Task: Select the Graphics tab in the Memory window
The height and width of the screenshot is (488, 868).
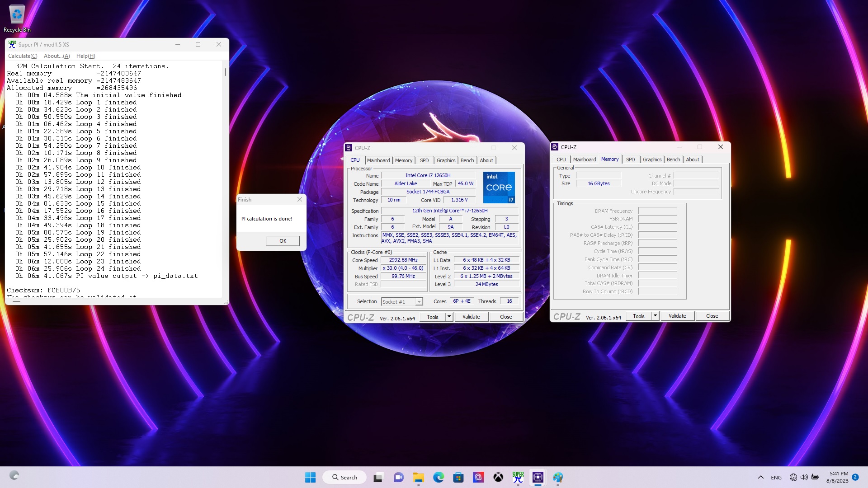Action: [652, 160]
